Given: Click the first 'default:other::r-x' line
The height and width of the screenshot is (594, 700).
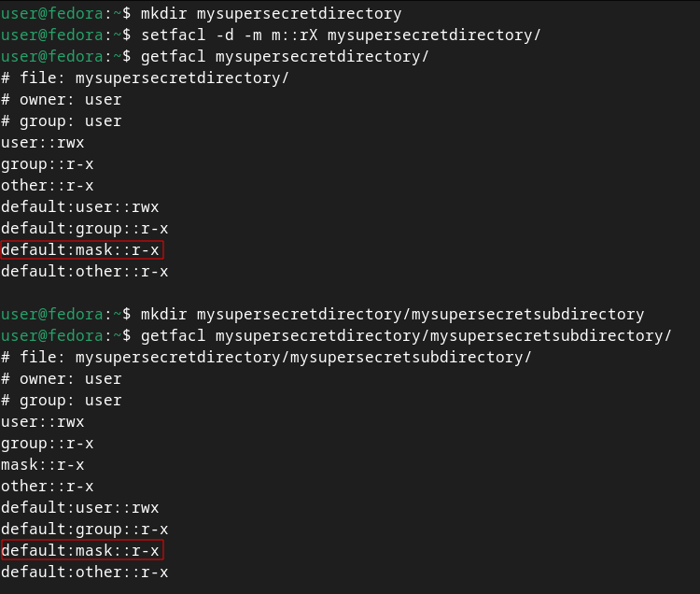Looking at the screenshot, I should 85,271.
